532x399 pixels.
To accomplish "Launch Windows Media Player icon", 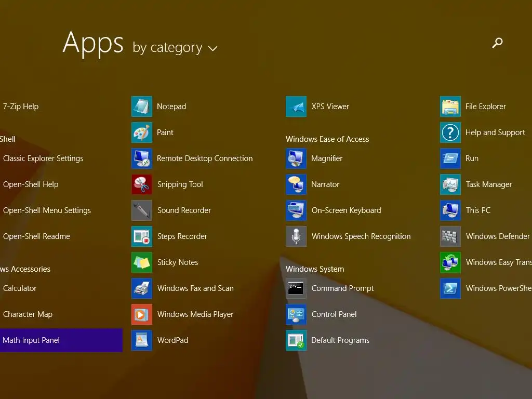I will tap(141, 314).
